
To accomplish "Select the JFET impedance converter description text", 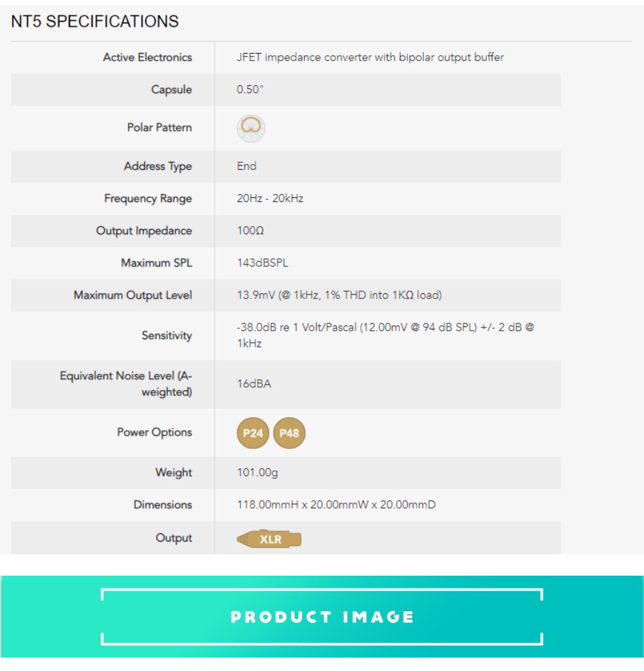I will 370,58.
